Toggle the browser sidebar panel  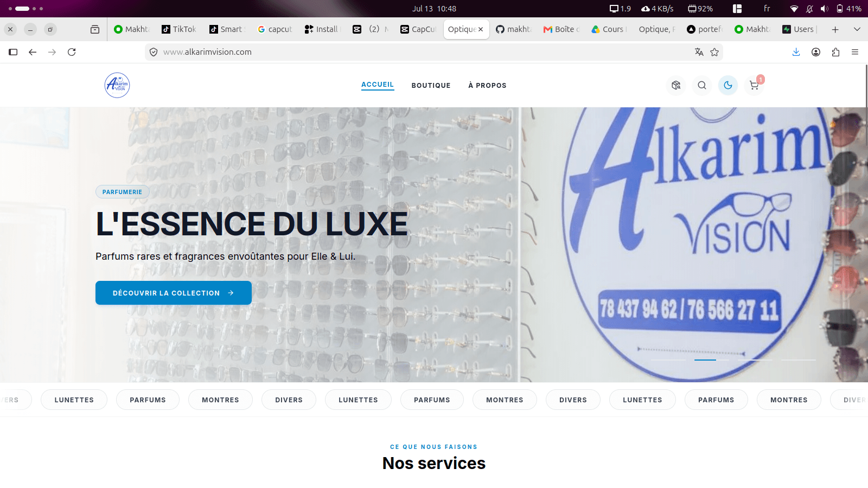click(13, 52)
